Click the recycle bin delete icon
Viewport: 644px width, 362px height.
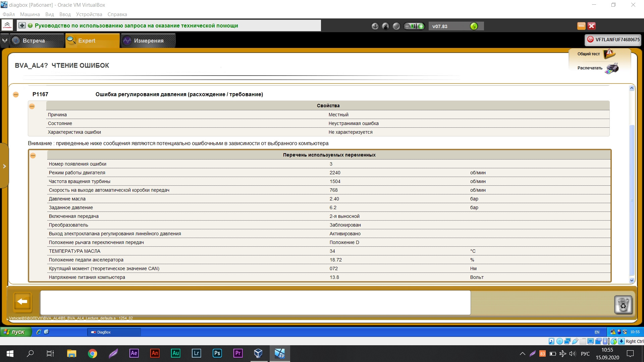(623, 305)
